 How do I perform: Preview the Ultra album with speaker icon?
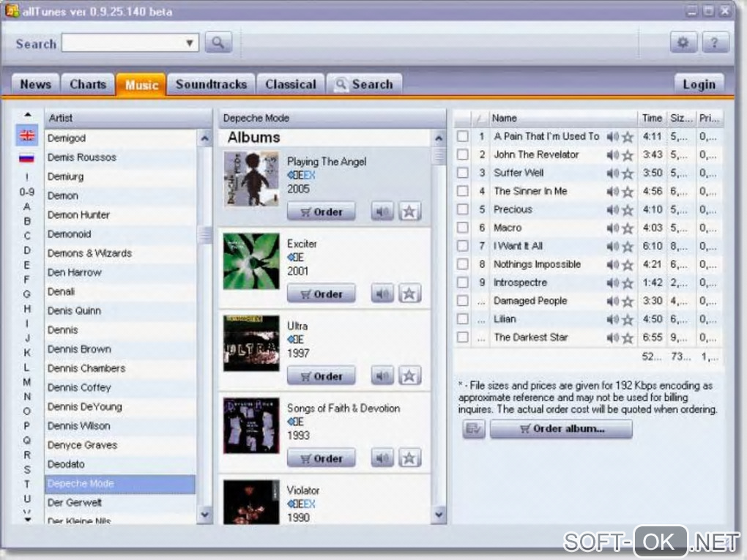tap(382, 376)
